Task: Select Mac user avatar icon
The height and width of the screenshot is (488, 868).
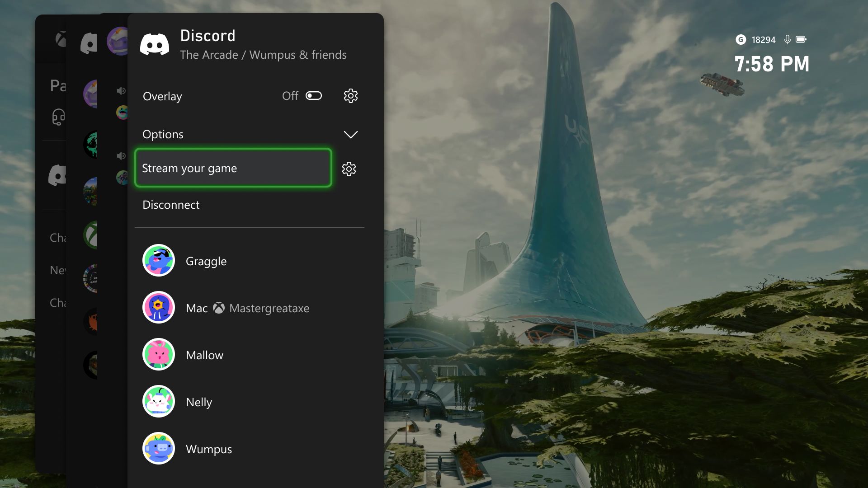Action: pos(158,307)
